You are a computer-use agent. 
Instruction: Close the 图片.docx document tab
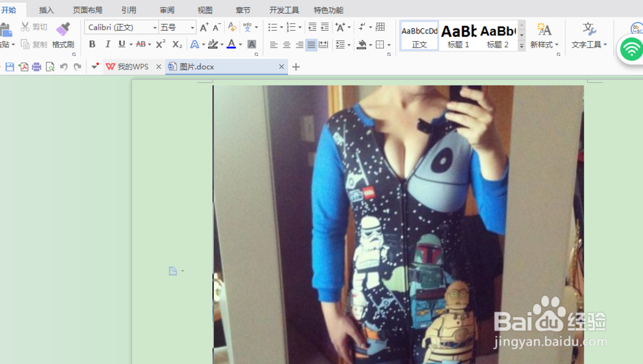coord(282,66)
